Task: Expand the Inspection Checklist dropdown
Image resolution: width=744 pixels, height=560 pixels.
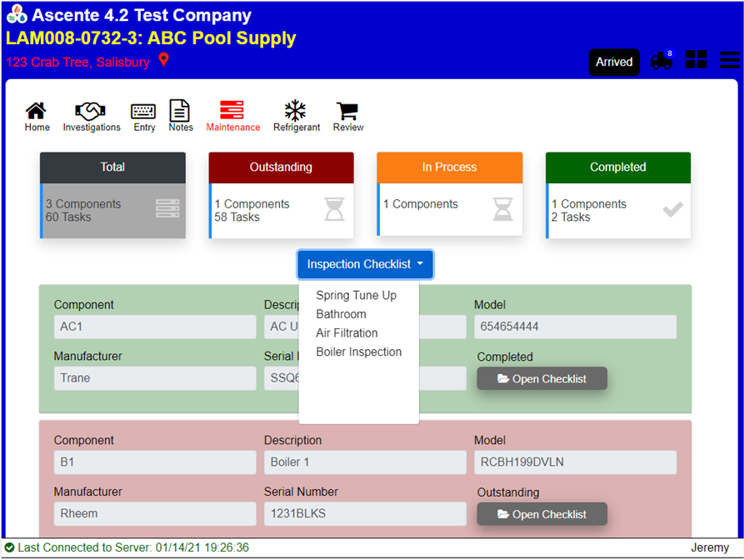Action: point(365,264)
